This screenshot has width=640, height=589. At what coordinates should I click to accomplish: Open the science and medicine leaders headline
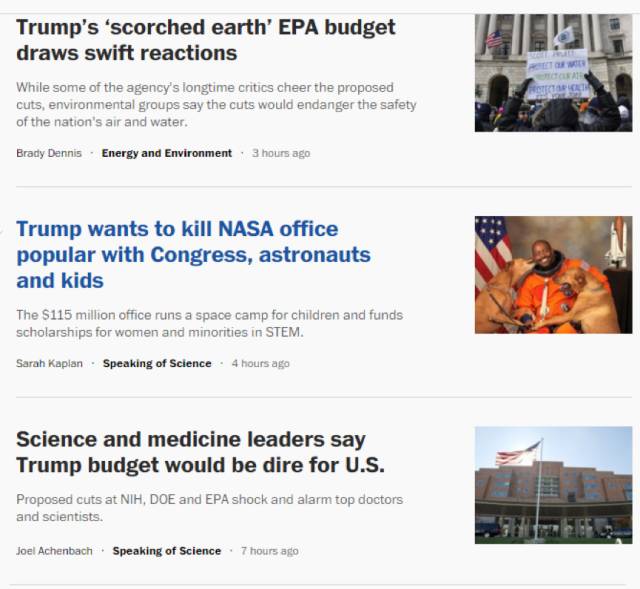click(200, 452)
